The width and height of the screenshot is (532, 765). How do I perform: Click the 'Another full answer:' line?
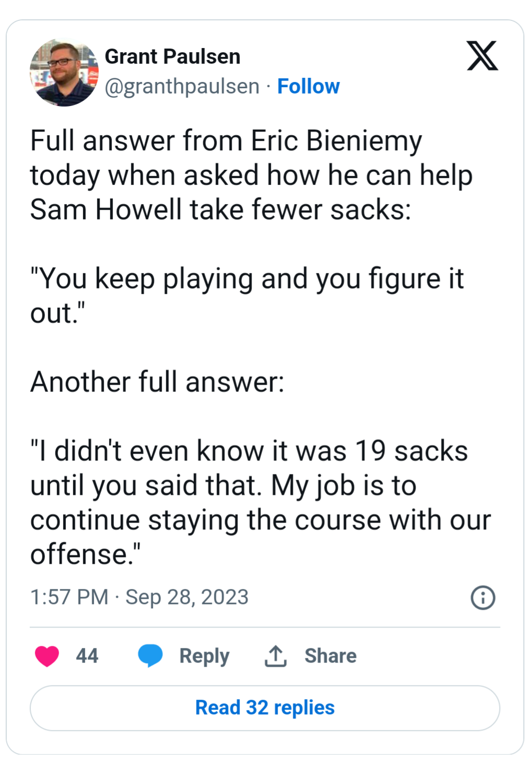click(x=157, y=382)
